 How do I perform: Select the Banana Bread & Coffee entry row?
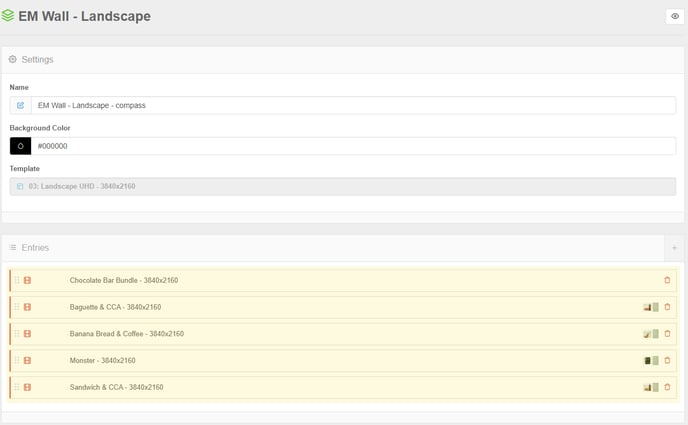(x=343, y=334)
